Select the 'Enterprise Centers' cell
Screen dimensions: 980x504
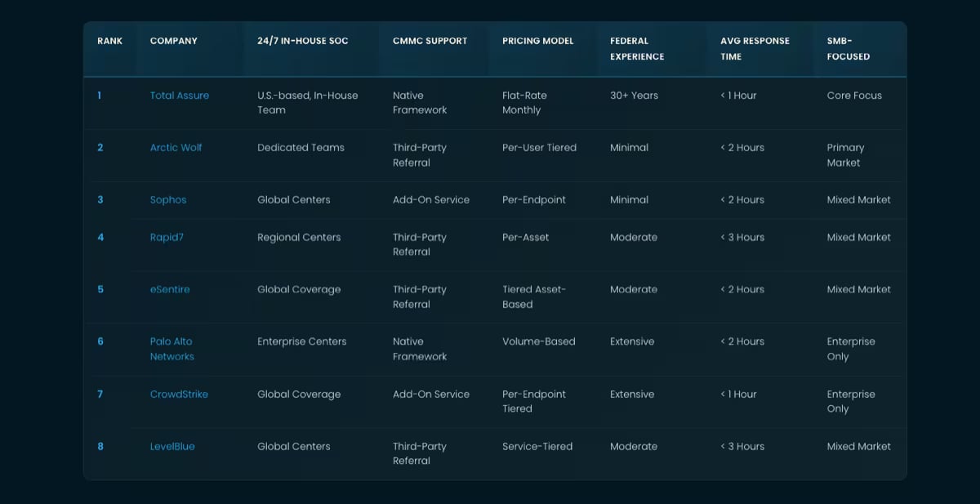(302, 342)
